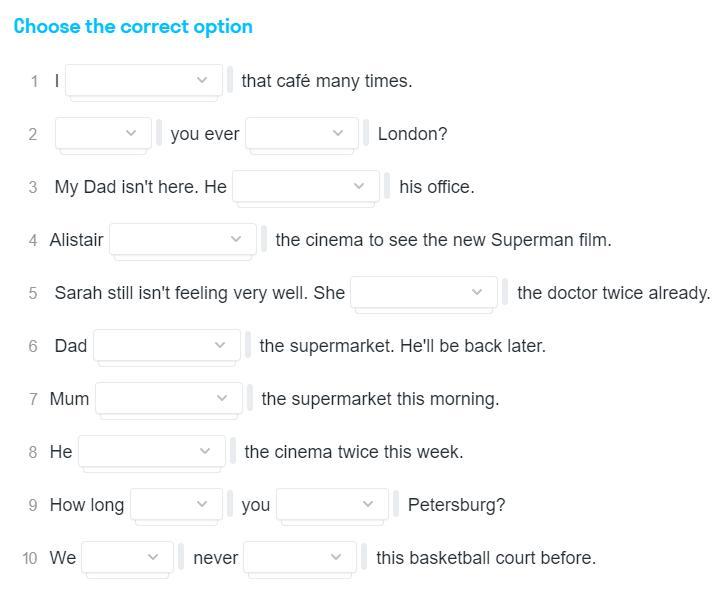Open the dropdown between 'We' and 'never'
This screenshot has width=715, height=592.
[x=128, y=557]
